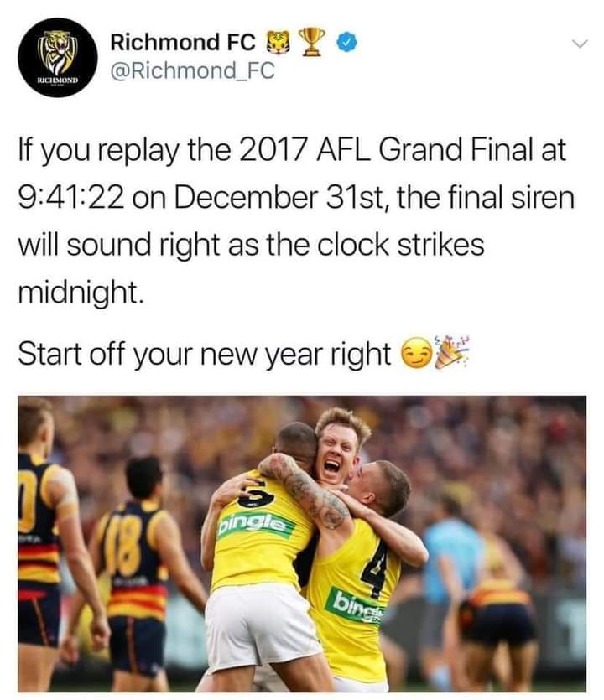Click the "Start off your new year right" line
The image size is (604, 700).
(205, 354)
